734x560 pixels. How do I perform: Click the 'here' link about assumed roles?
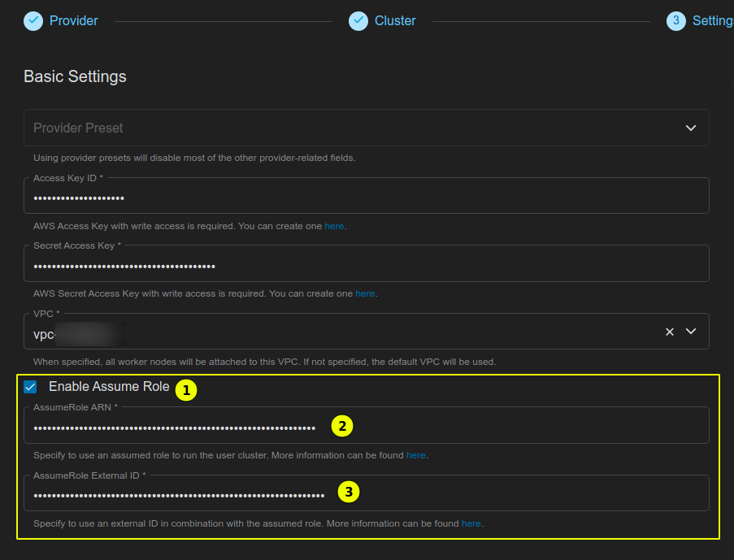tap(415, 455)
